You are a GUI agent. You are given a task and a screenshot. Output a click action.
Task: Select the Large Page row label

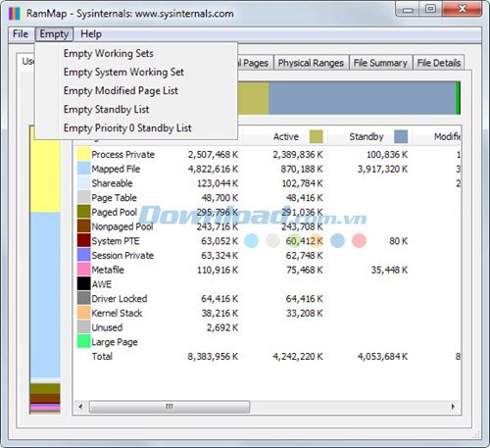(115, 342)
